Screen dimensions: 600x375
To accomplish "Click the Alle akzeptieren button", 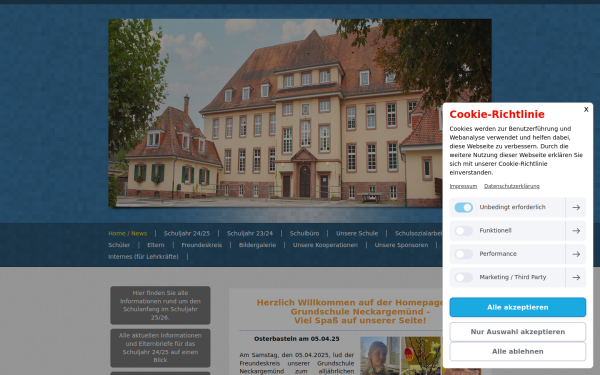I will tap(517, 307).
